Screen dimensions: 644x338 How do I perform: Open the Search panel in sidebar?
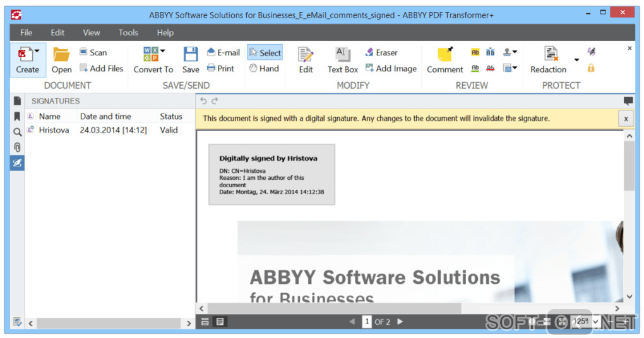coord(17,132)
